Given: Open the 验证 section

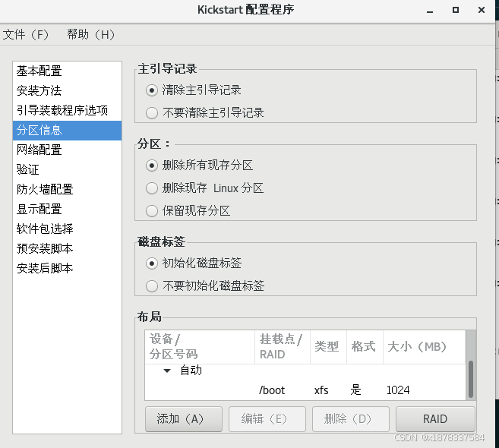Looking at the screenshot, I should pos(67,169).
